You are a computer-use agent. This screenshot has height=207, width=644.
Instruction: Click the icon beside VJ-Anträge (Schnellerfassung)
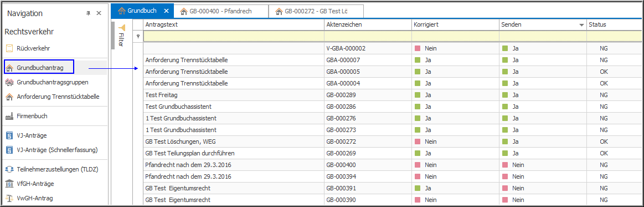(9, 150)
